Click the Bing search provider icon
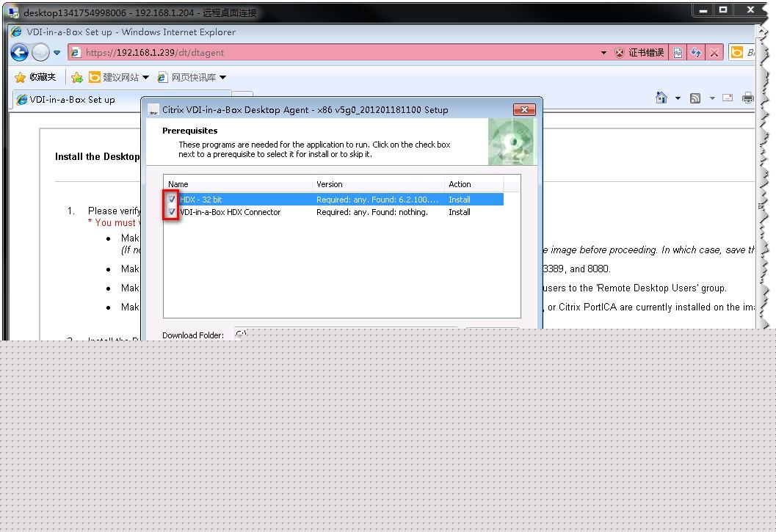This screenshot has height=532, width=776. [x=737, y=52]
